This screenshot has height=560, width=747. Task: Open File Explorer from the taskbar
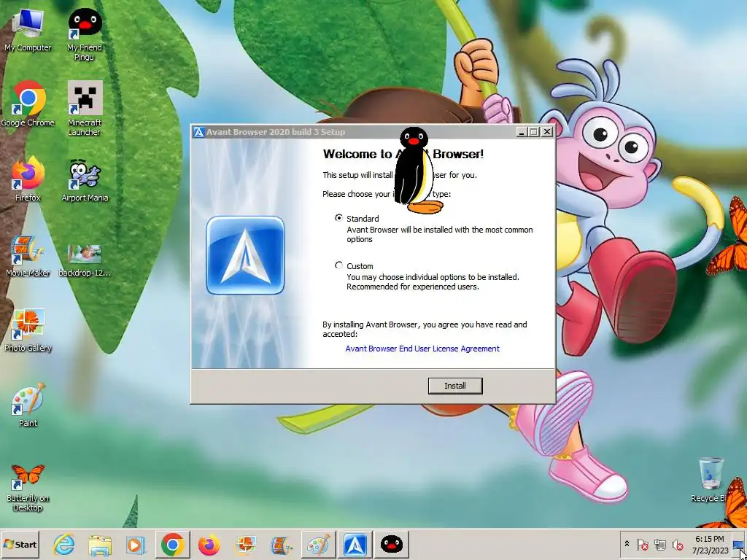tap(100, 544)
